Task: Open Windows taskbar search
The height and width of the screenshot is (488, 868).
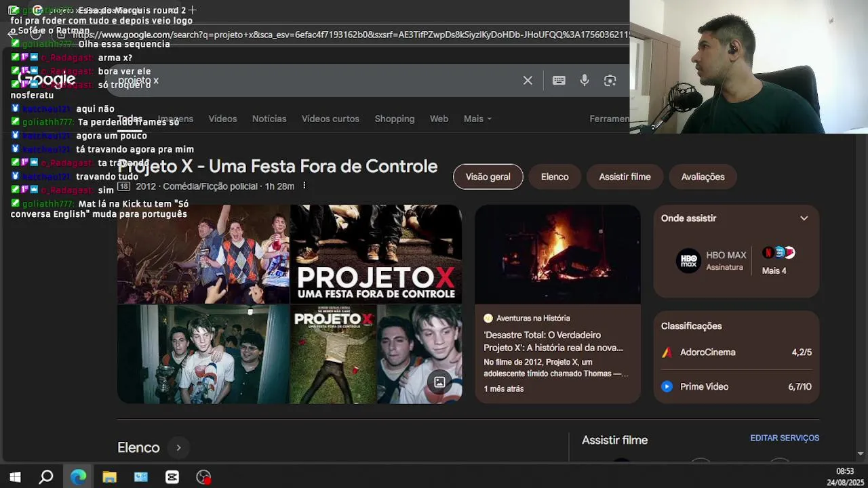Action: click(46, 477)
